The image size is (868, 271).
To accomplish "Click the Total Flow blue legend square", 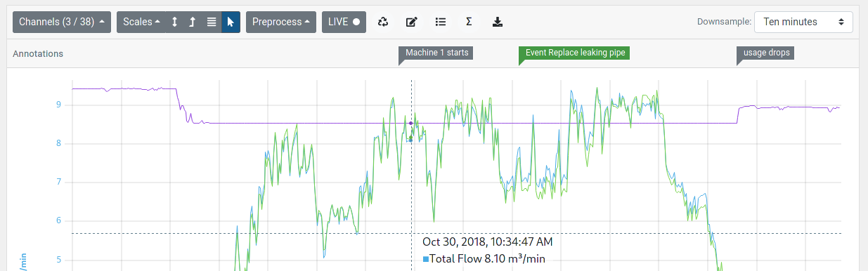I will [425, 260].
